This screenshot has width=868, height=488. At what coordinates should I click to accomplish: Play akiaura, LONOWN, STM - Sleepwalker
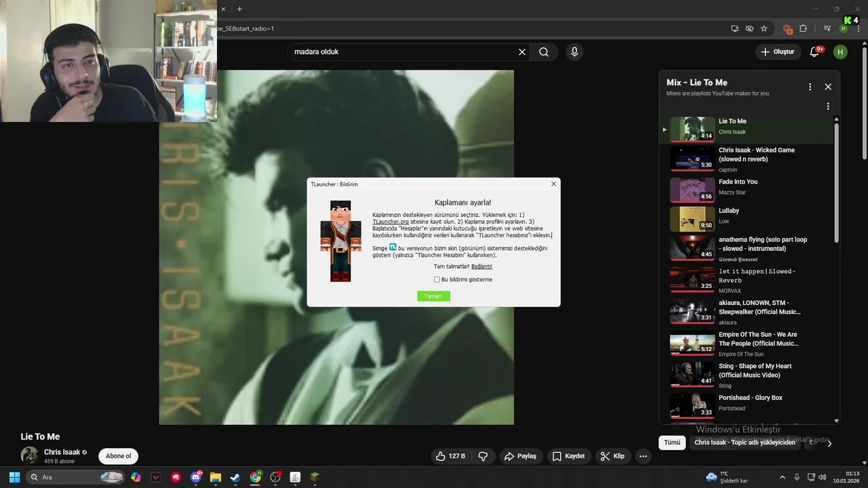pyautogui.click(x=745, y=312)
